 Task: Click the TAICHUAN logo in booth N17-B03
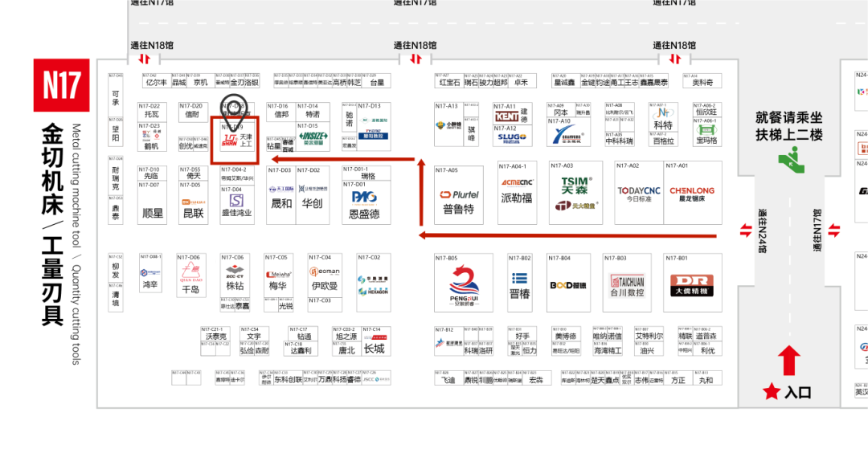tap(627, 280)
